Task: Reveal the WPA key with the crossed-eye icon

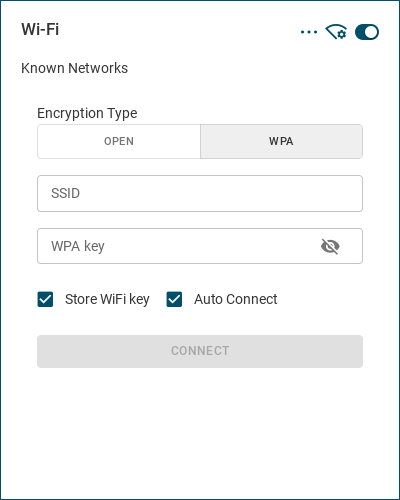Action: 330,246
